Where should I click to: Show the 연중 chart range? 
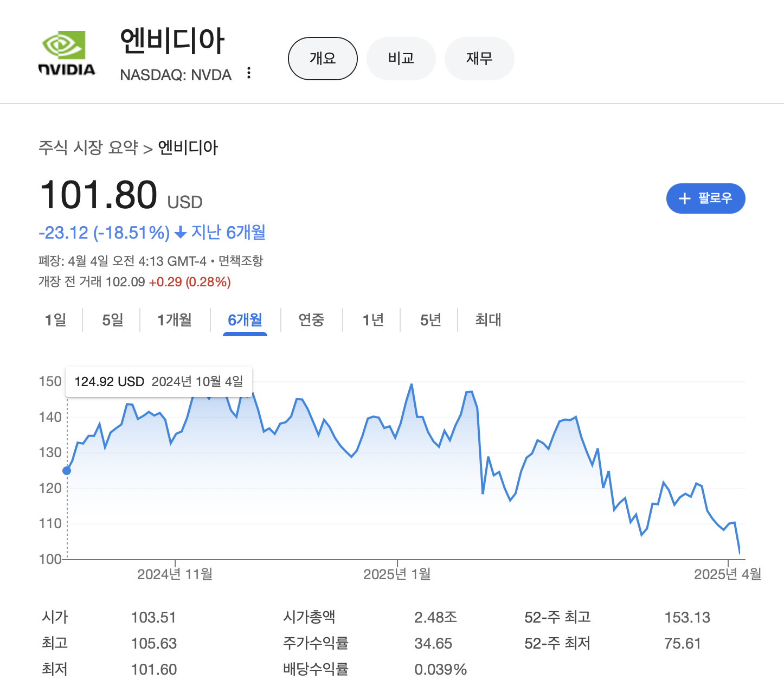tap(311, 320)
